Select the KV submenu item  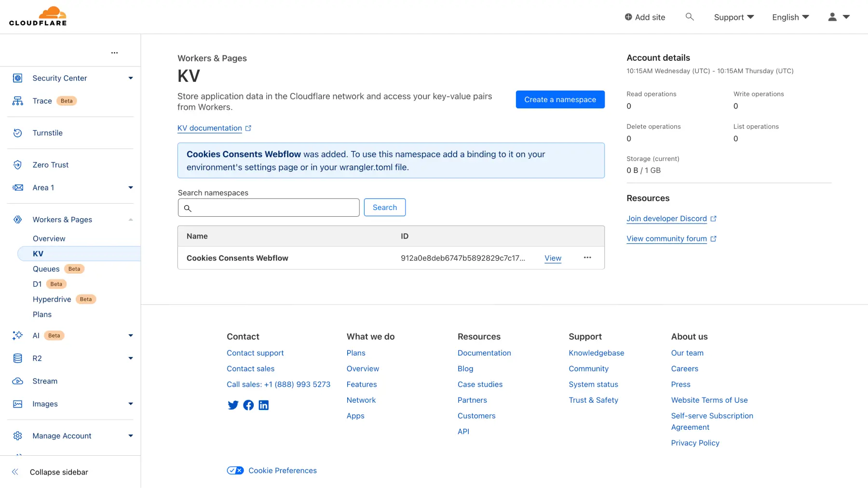pyautogui.click(x=79, y=253)
